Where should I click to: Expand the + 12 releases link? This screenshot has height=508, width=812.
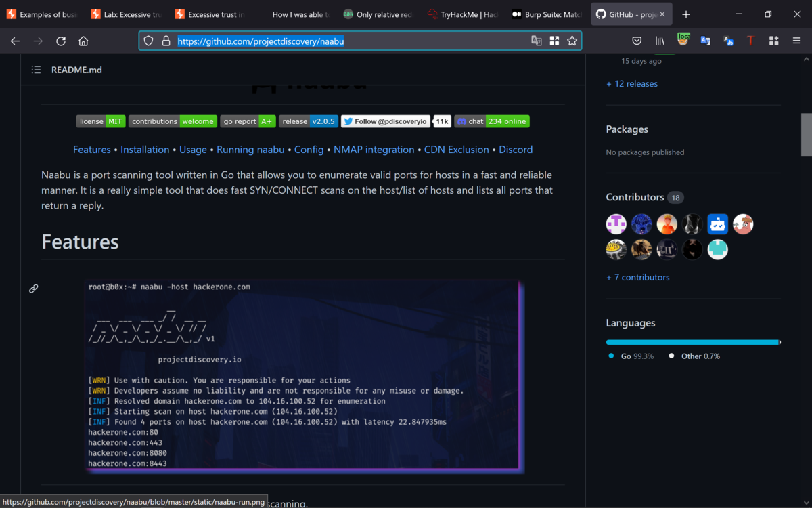632,84
